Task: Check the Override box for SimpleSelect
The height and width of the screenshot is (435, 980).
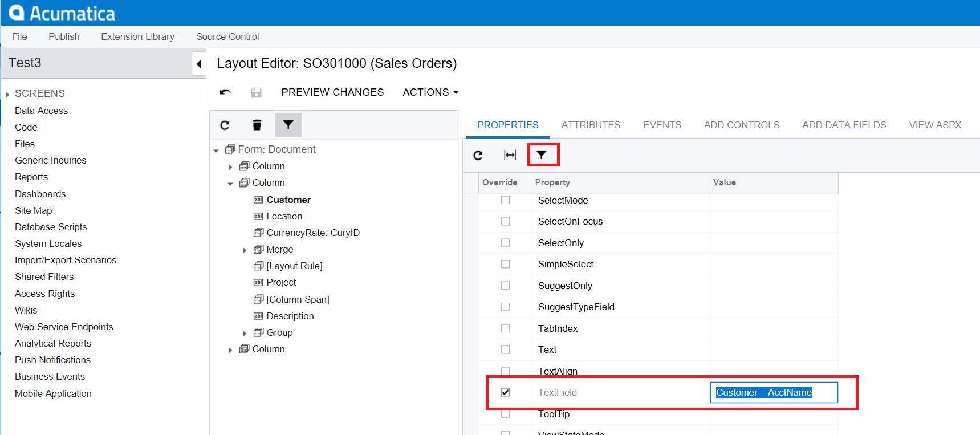Action: point(505,264)
